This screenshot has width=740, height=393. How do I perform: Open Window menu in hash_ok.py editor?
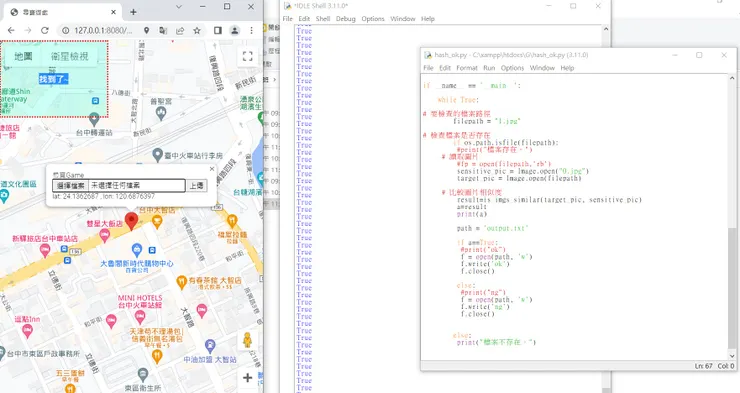542,68
